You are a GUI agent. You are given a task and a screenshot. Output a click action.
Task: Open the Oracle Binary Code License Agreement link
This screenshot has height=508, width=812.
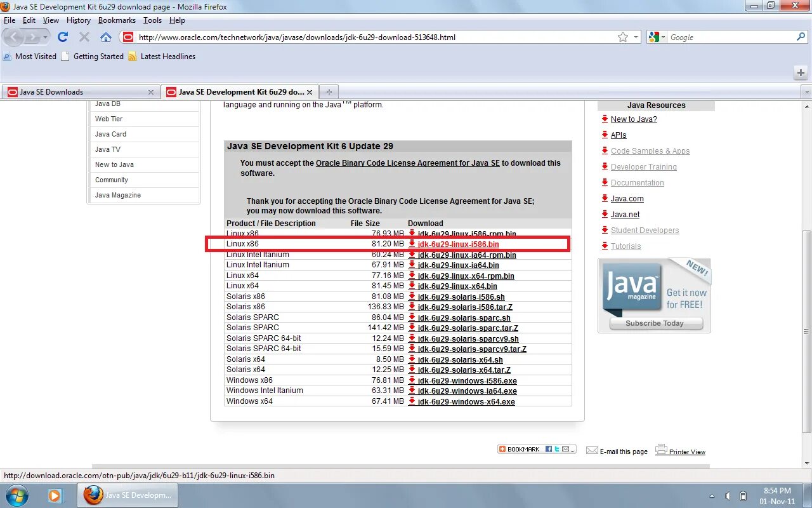click(407, 163)
